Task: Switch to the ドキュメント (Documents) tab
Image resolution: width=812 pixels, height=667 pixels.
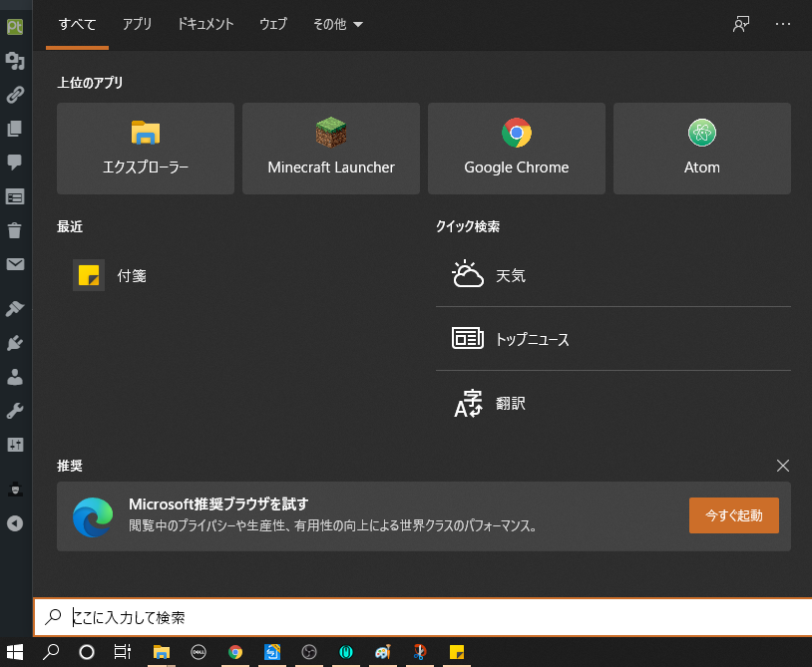Action: click(x=205, y=24)
